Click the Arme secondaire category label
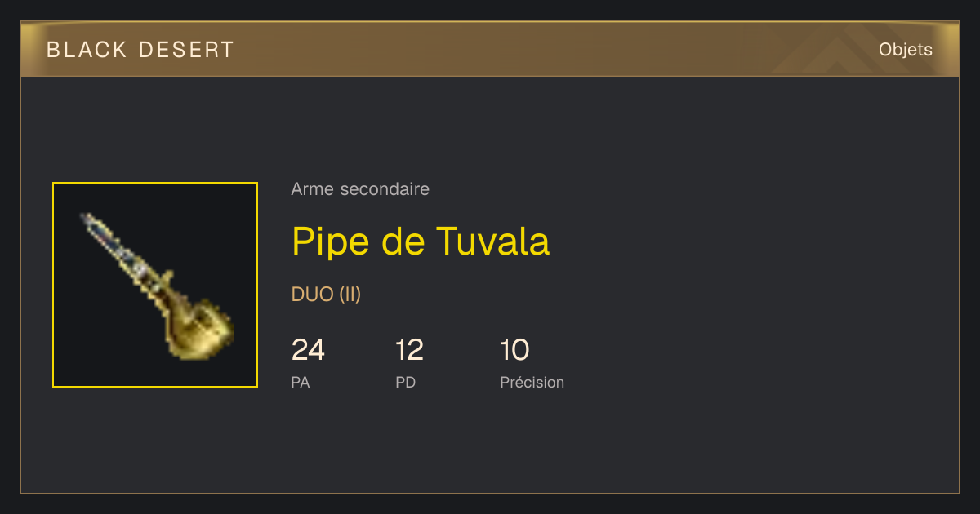This screenshot has width=980, height=514. tap(360, 189)
